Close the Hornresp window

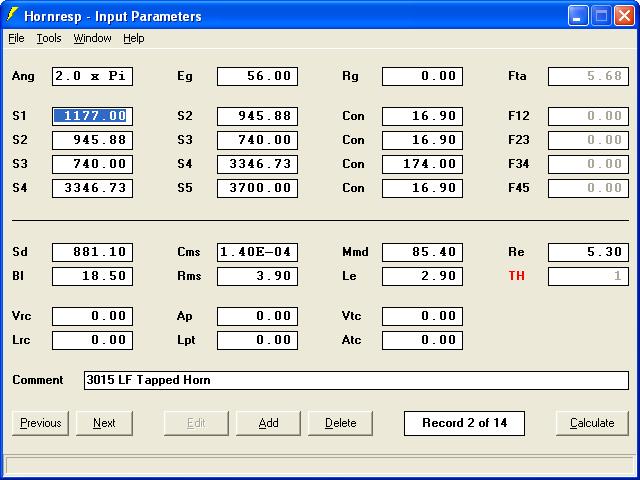coord(624,16)
